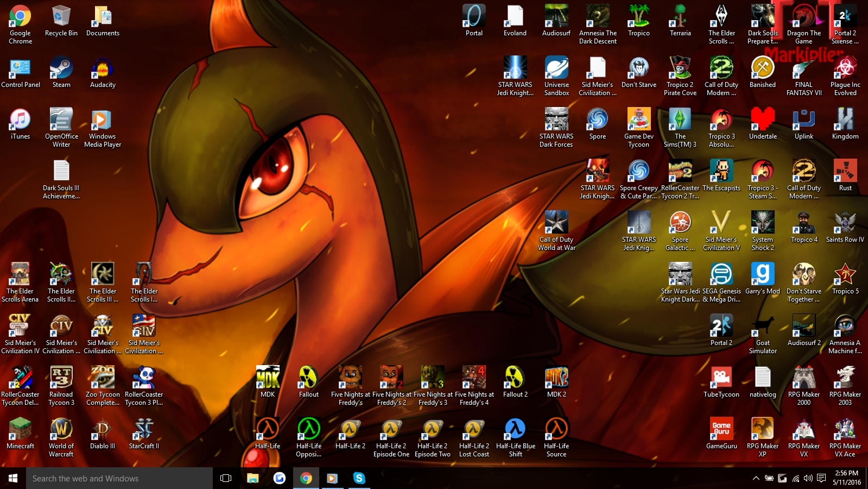Click the Banished desktop shortcut
868x489 pixels.
[763, 73]
